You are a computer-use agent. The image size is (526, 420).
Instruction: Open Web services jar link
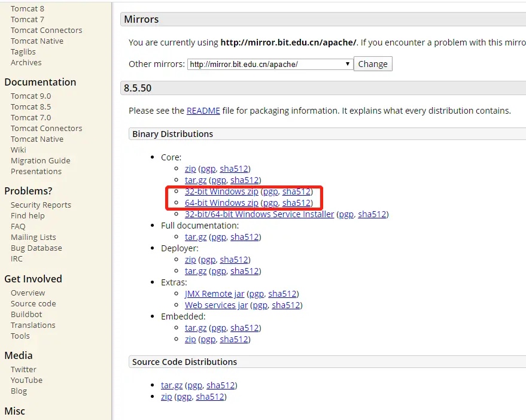tap(216, 305)
